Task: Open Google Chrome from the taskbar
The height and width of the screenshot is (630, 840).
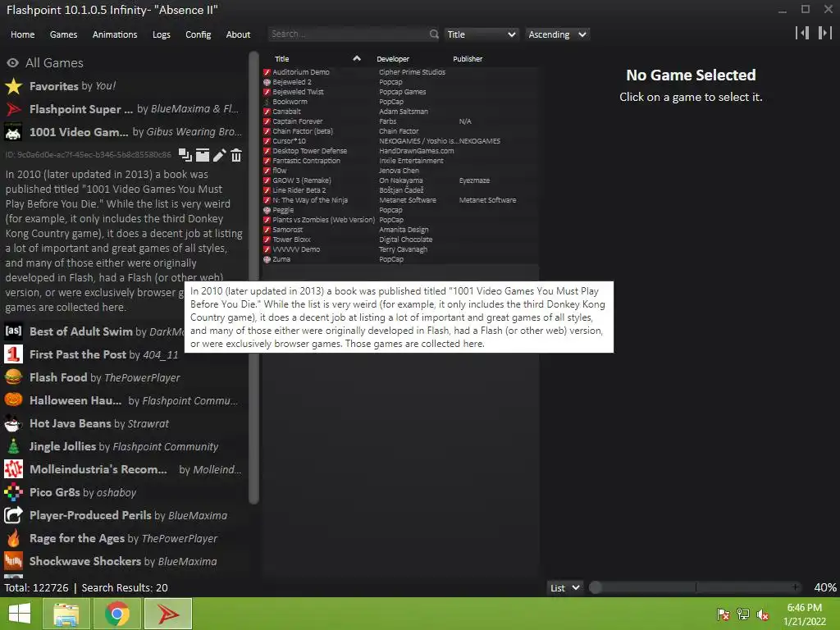Action: click(116, 614)
